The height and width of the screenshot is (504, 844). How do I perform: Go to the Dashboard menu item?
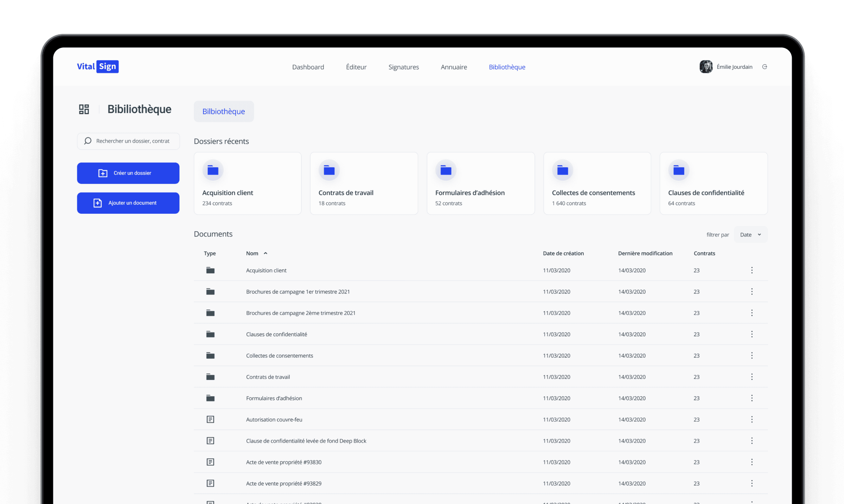tap(308, 67)
